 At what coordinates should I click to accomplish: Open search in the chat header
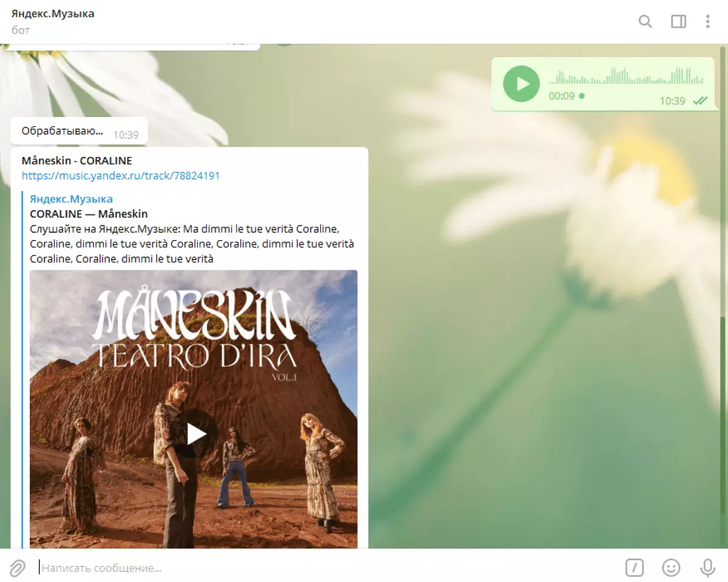click(x=645, y=22)
